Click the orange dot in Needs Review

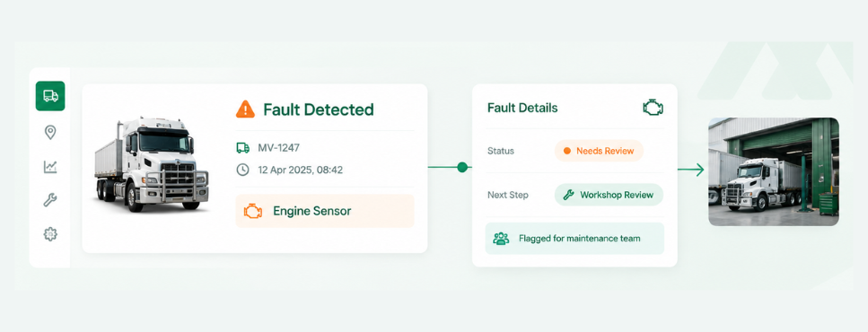(567, 151)
